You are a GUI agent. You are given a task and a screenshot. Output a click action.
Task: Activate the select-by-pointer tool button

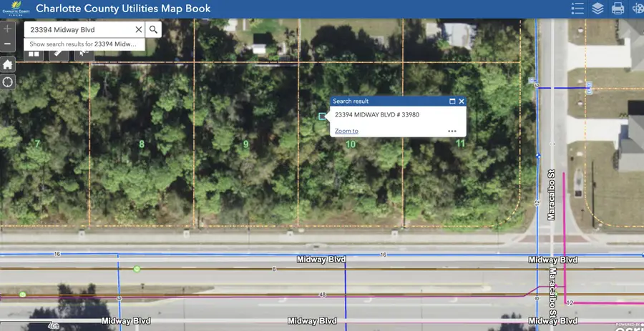[84, 54]
